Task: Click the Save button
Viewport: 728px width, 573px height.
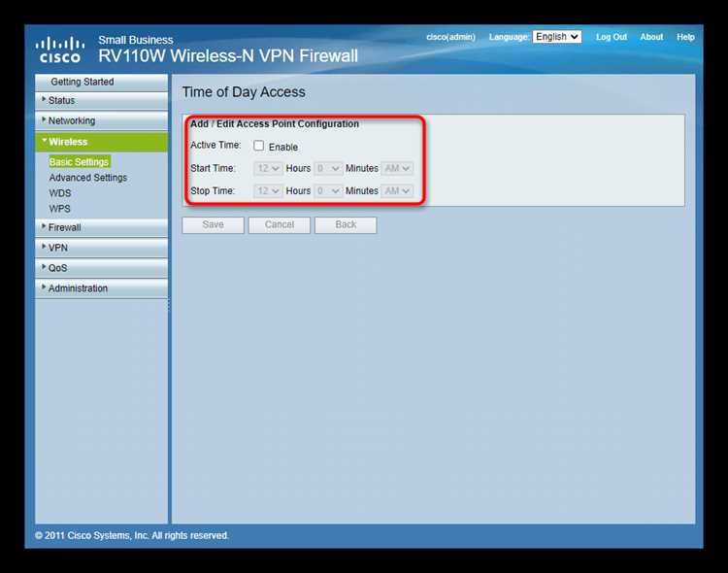Action: click(214, 225)
